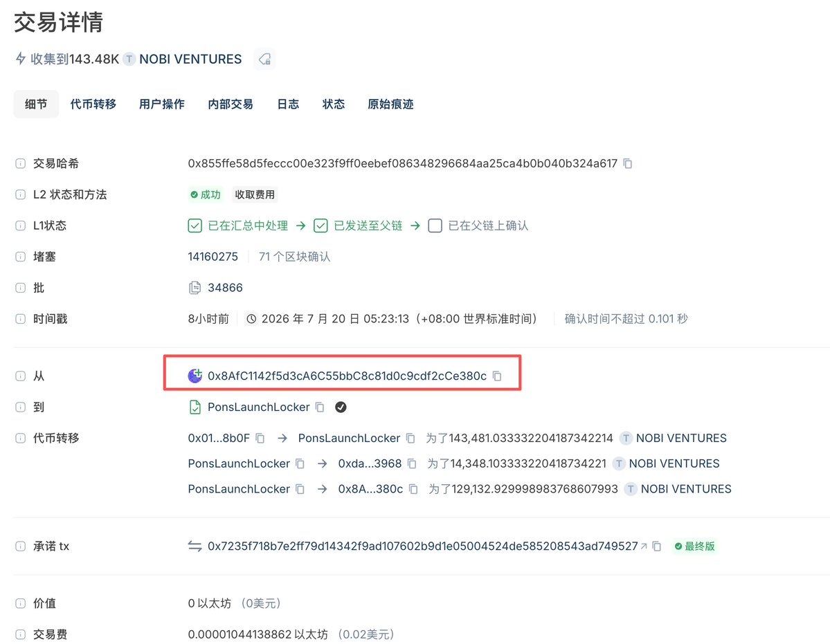830x644 pixels.
Task: Click info icon beside 批 label
Action: pos(21,288)
